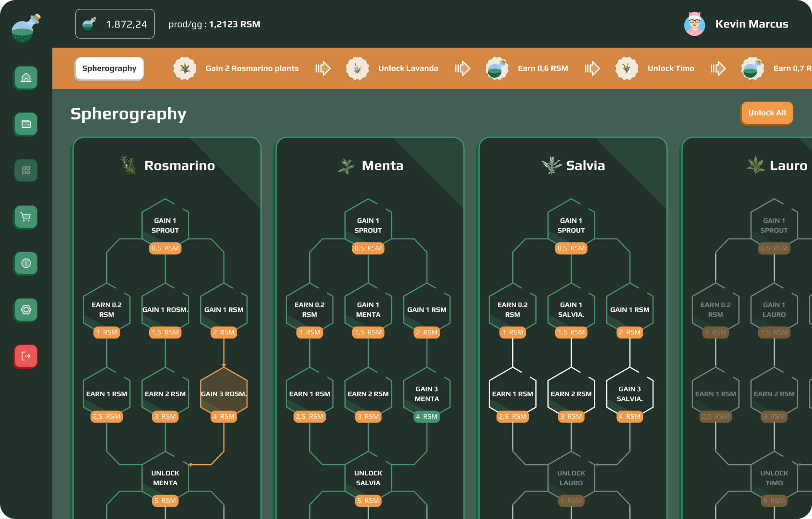Click the red logout icon
This screenshot has height=519, width=812.
pos(26,356)
